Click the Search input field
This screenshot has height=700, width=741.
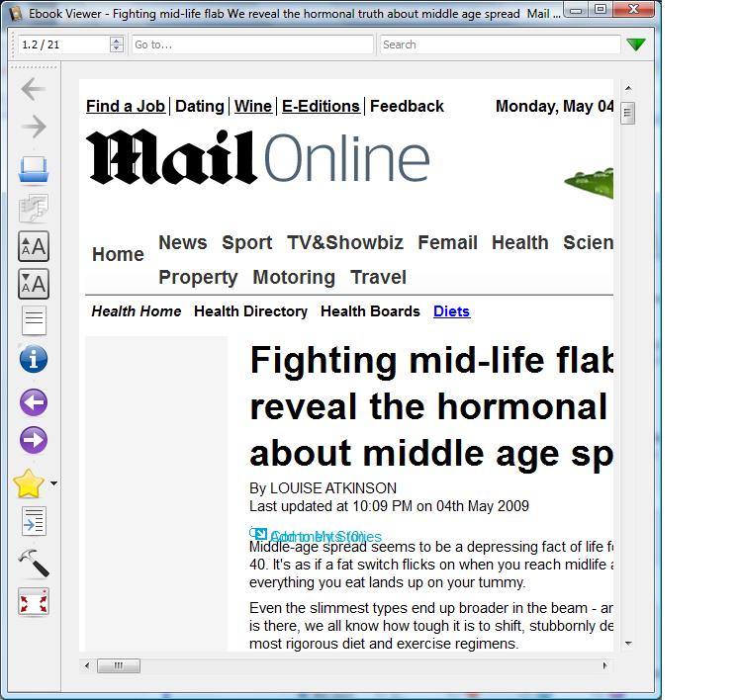point(500,44)
